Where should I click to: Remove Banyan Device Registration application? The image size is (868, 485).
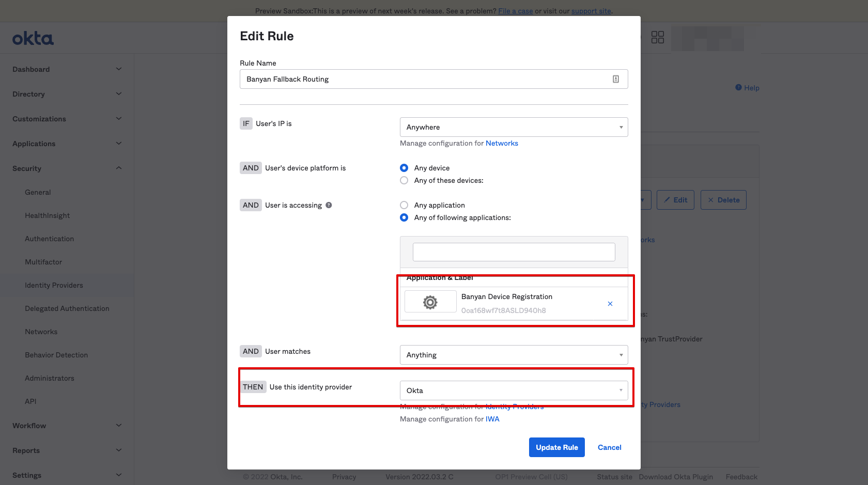coord(610,304)
